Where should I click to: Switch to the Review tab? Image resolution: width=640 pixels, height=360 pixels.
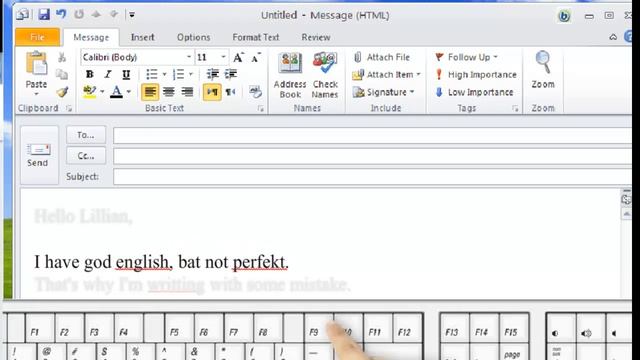[316, 37]
